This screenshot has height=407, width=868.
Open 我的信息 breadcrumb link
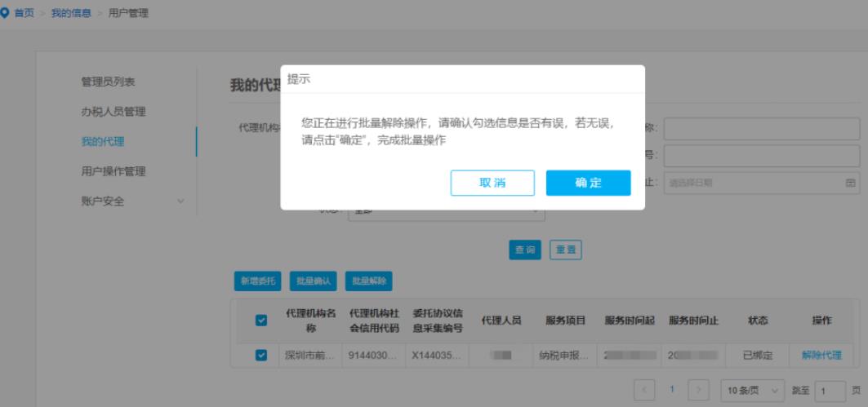[x=71, y=13]
